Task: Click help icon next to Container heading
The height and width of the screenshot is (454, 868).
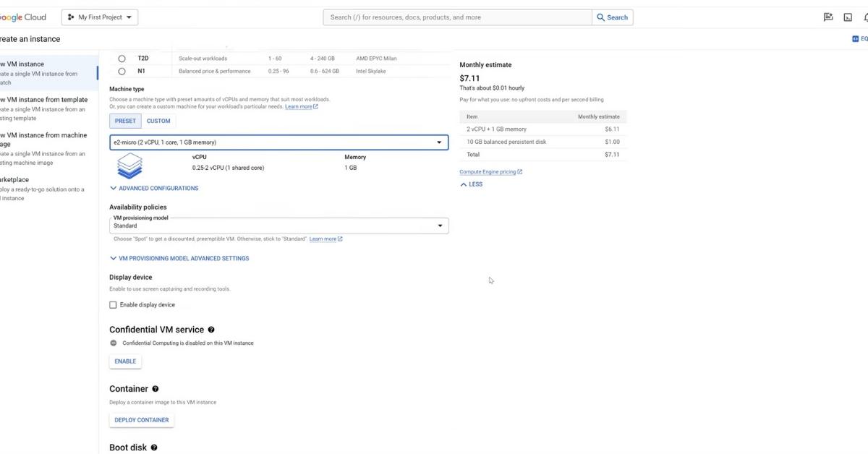Action: 156,389
